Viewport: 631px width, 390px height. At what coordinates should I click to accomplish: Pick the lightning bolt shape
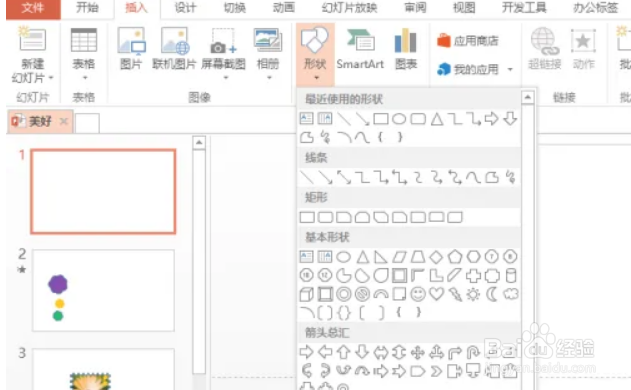[455, 294]
